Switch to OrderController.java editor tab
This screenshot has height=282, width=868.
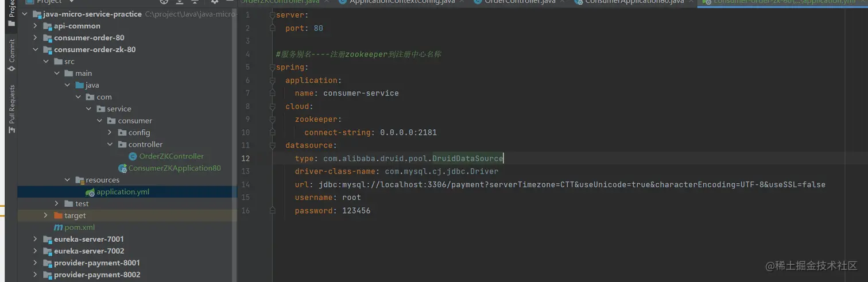[x=520, y=2]
